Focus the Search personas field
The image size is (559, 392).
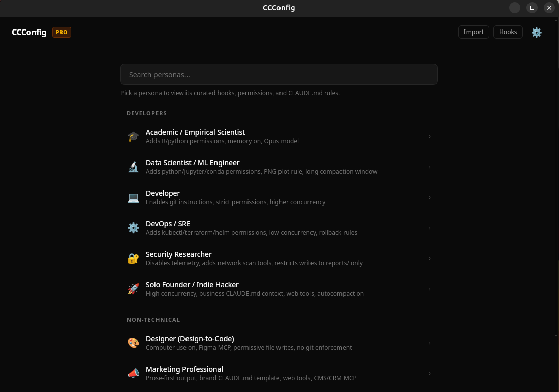[x=279, y=74]
